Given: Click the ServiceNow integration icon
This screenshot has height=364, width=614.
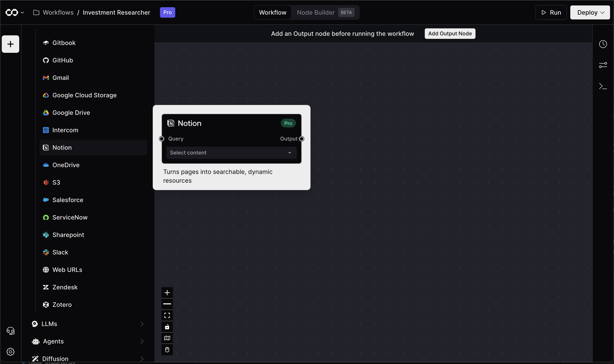Looking at the screenshot, I should [46, 218].
